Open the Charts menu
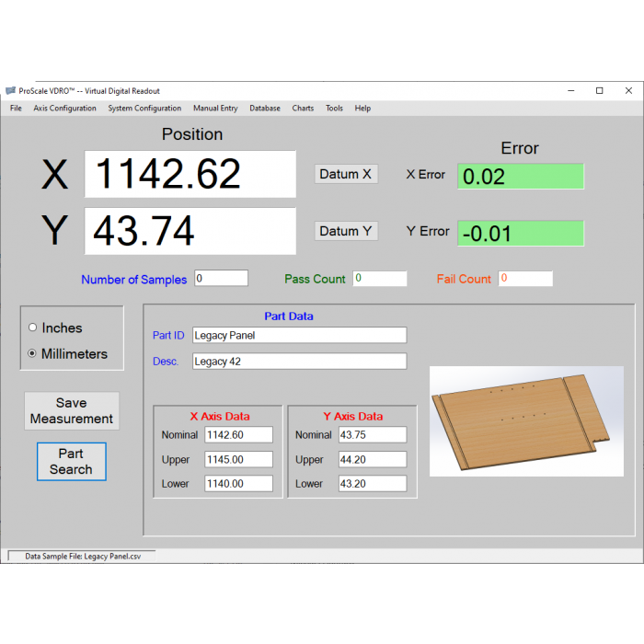The height and width of the screenshot is (644, 644). click(303, 108)
